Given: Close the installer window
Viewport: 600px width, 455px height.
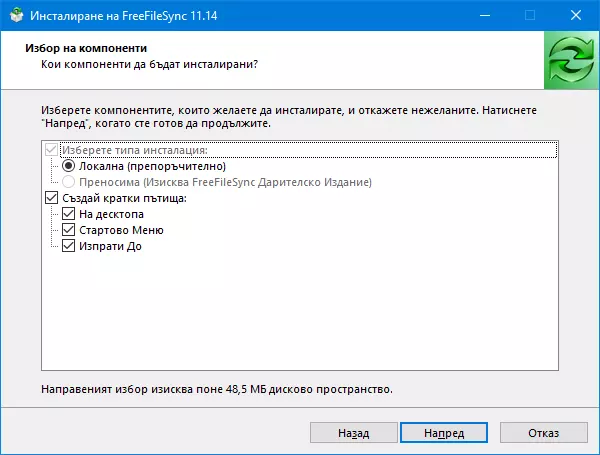Looking at the screenshot, I should pos(576,15).
